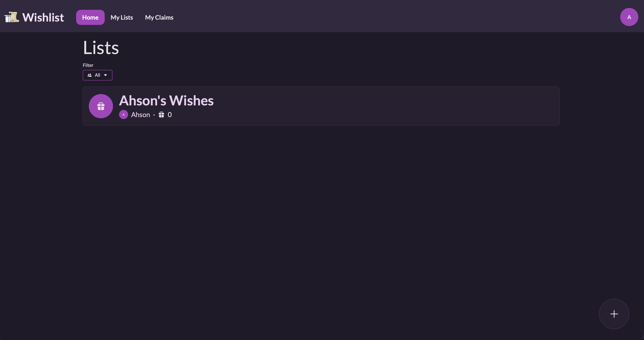
Task: Select the Home navigation button
Action: tap(90, 17)
